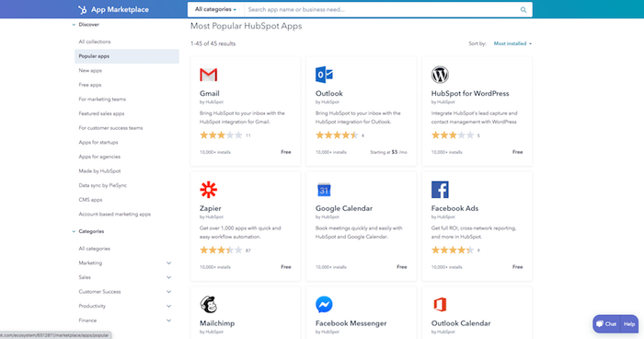Open For customer success teams collection
This screenshot has height=339, width=644.
111,128
